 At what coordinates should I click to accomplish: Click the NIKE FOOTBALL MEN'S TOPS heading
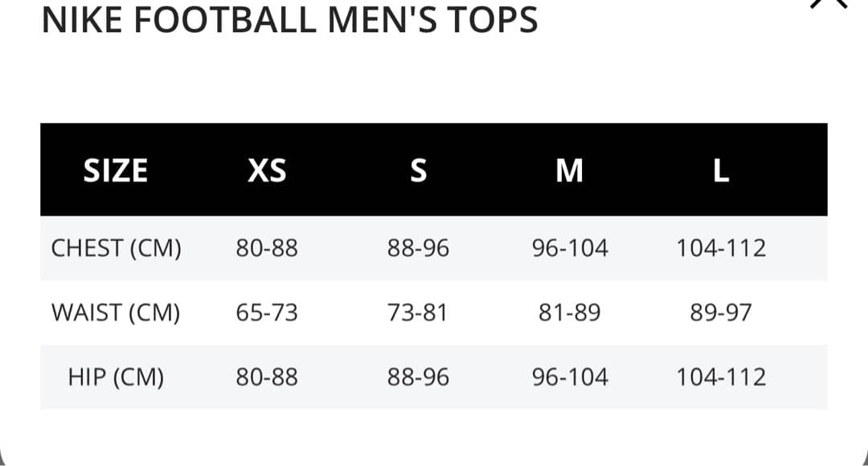point(289,20)
